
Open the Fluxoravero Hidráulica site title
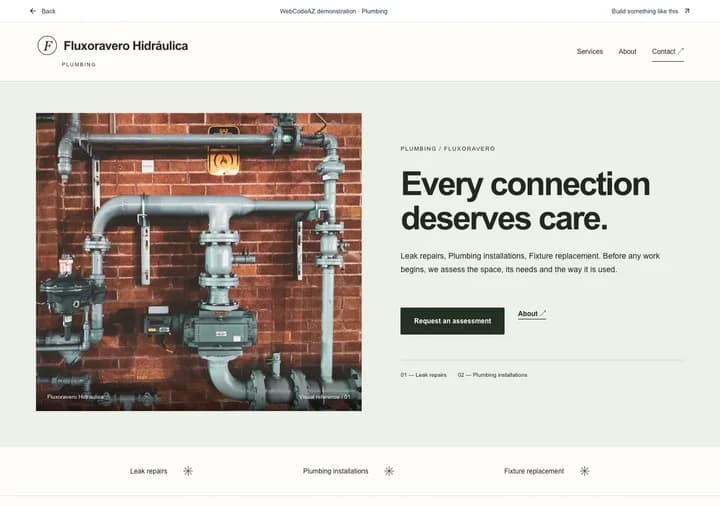click(126, 45)
